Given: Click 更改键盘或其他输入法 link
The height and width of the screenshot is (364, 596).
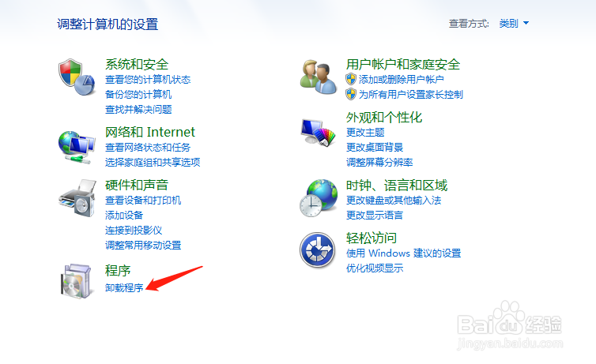Looking at the screenshot, I should coord(394,200).
